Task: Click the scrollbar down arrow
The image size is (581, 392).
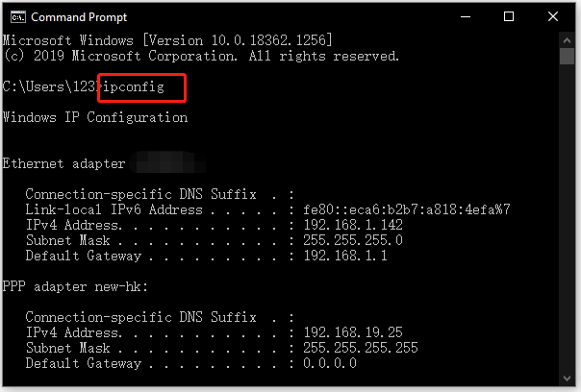Action: (567, 378)
